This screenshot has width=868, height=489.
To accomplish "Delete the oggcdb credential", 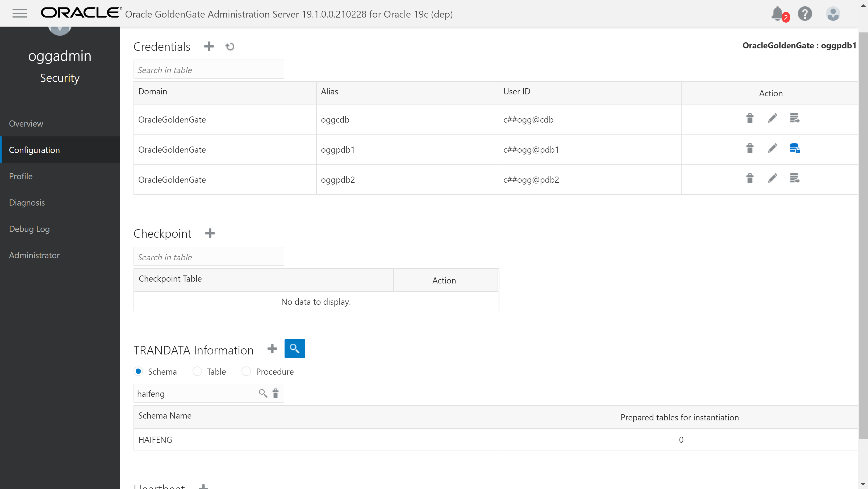I will pyautogui.click(x=750, y=118).
